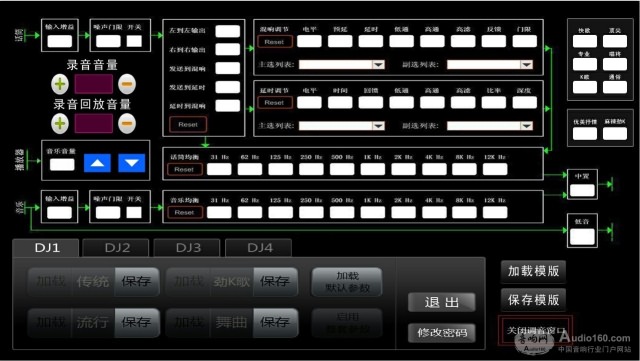Toggle the 开关 box in the 音乐 row
The image size is (640, 361).
pyautogui.click(x=134, y=212)
